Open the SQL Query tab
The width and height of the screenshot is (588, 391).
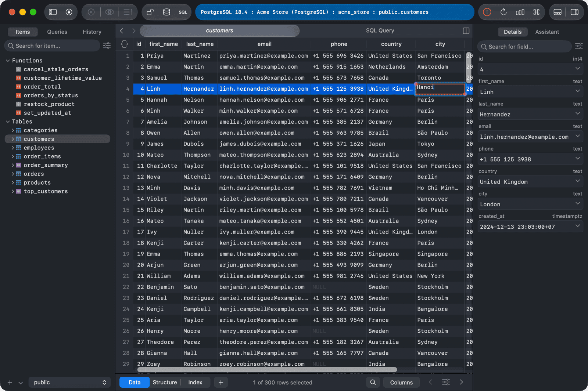[380, 31]
